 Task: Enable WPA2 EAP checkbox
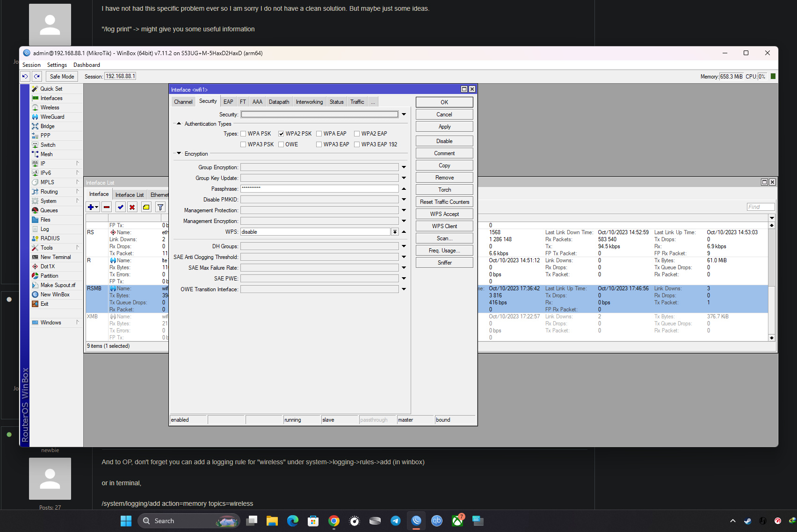point(357,134)
